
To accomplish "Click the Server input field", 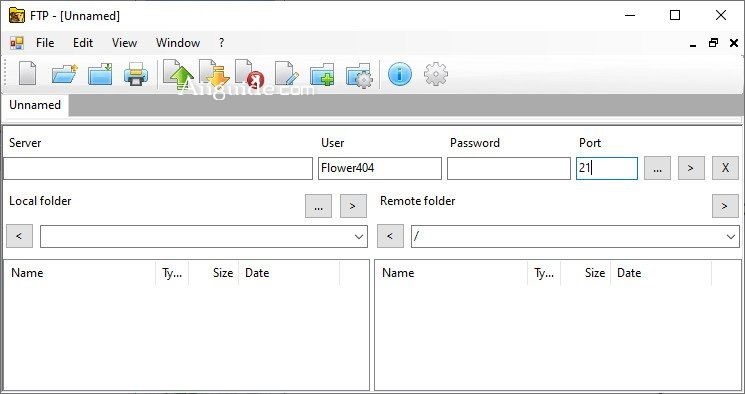I will point(158,168).
